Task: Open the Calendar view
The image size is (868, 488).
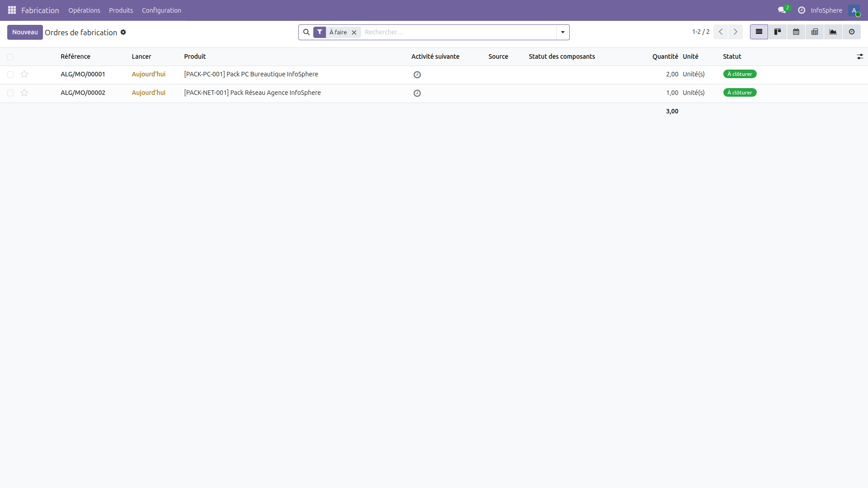Action: pos(796,32)
